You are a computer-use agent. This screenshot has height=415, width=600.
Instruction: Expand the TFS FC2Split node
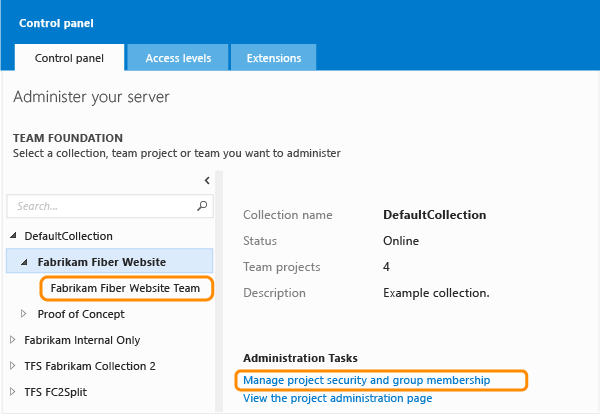(12, 392)
